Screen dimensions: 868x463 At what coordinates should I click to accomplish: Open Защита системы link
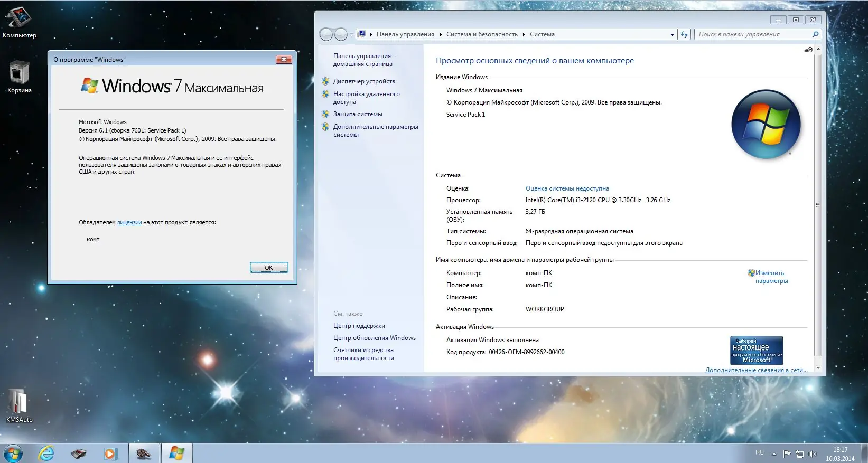click(x=358, y=114)
